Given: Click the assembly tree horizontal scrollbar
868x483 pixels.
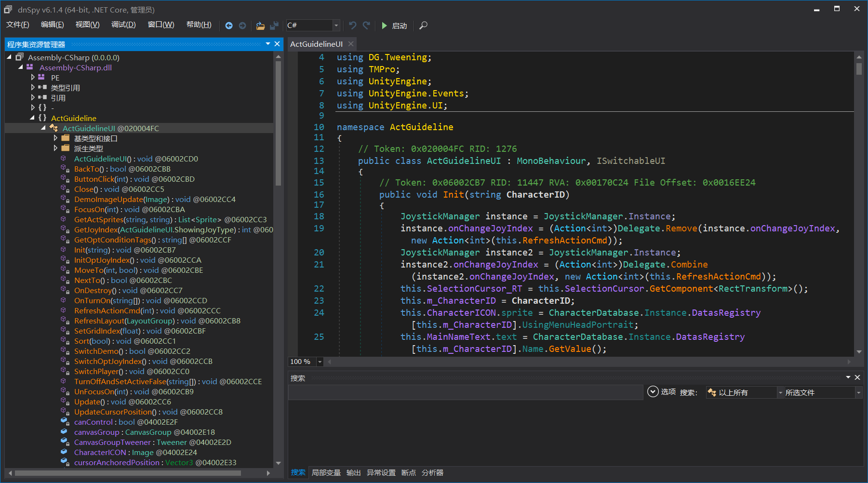Looking at the screenshot, I should coord(128,473).
